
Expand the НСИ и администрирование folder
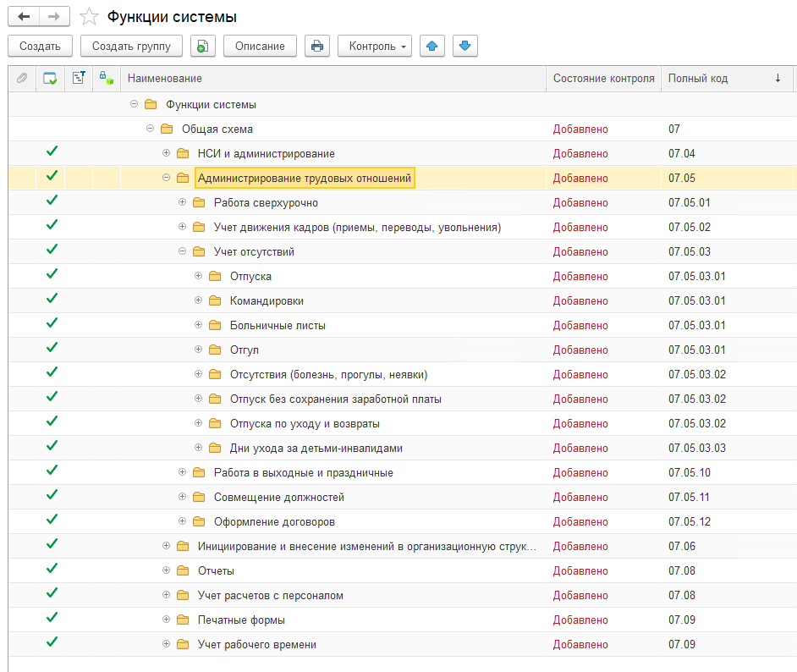point(166,153)
